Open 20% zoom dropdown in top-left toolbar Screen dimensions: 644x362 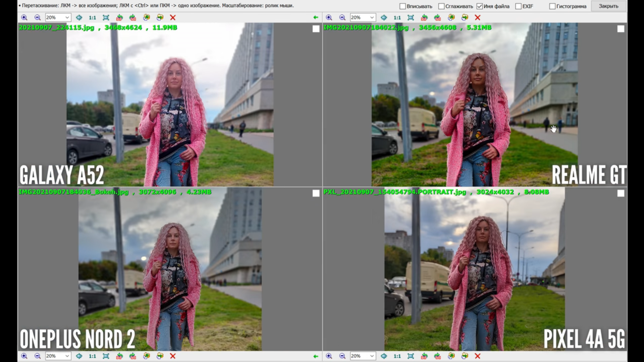pyautogui.click(x=67, y=17)
